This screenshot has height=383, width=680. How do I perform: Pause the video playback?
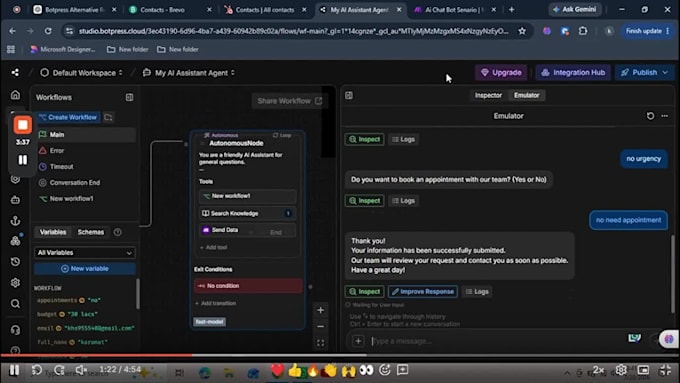[x=14, y=370]
